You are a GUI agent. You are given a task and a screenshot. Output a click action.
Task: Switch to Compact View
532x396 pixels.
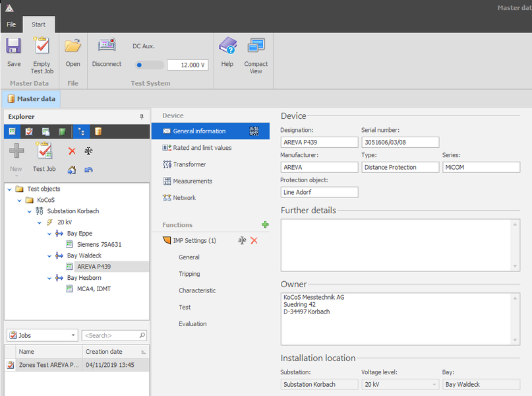click(x=256, y=46)
